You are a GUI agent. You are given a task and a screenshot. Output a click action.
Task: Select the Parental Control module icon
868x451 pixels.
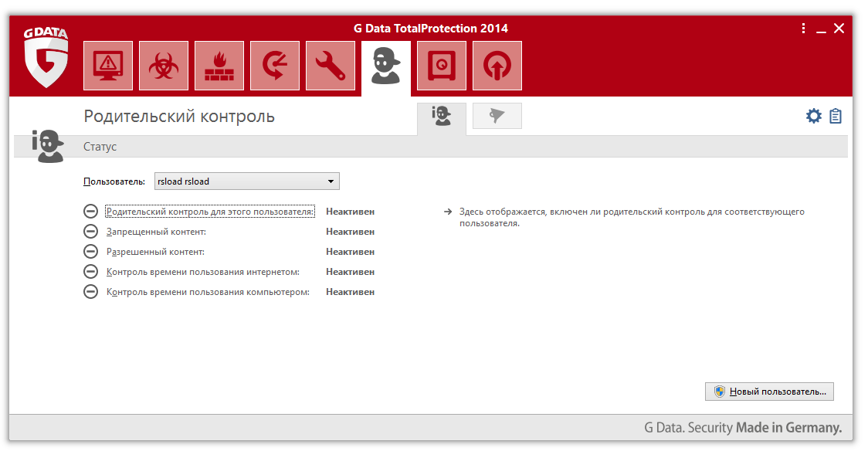point(386,66)
